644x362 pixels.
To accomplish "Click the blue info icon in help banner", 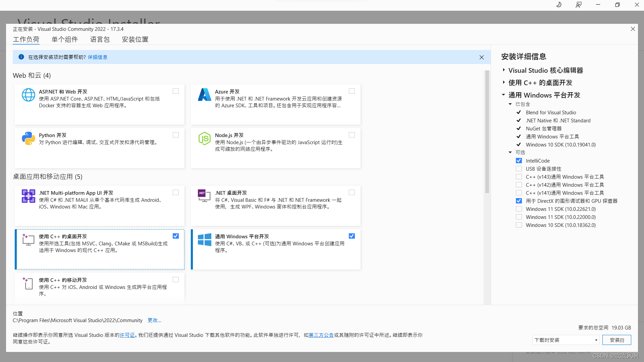I will tap(21, 57).
